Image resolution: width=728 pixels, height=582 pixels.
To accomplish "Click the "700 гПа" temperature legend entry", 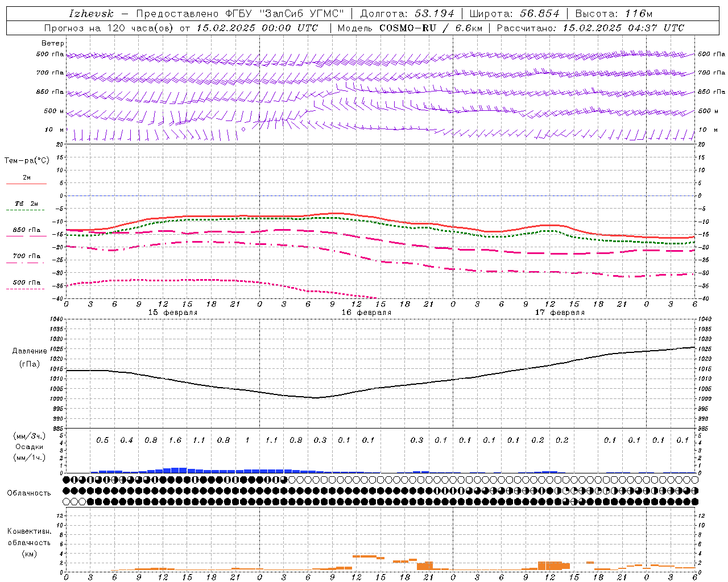I will click(x=27, y=256).
